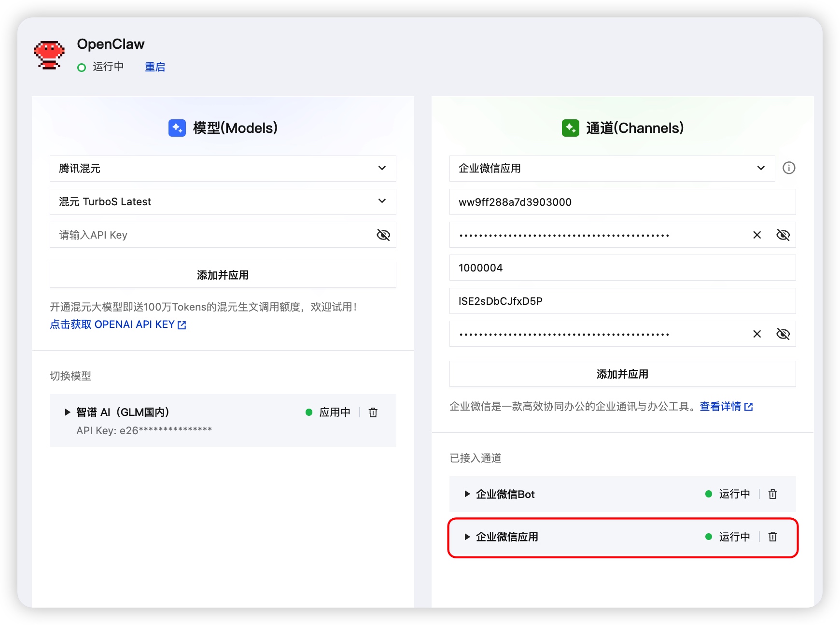Click the 已接入通道 section label
Screen dimensions: 840x625
(x=476, y=458)
